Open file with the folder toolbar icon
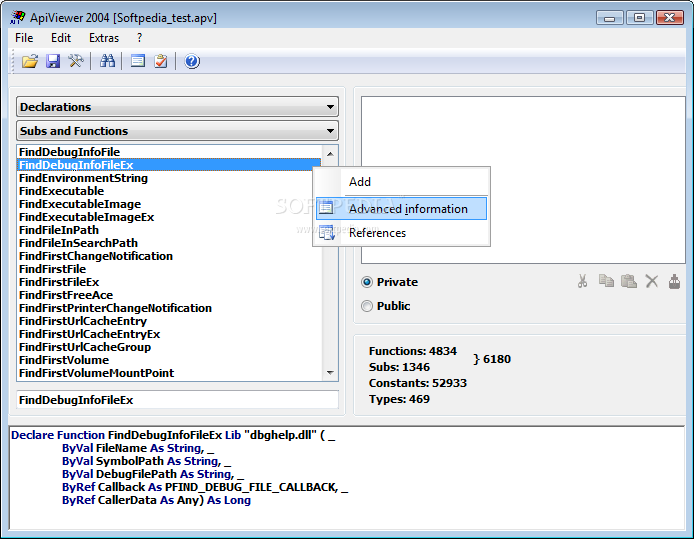This screenshot has width=694, height=539. (x=30, y=61)
